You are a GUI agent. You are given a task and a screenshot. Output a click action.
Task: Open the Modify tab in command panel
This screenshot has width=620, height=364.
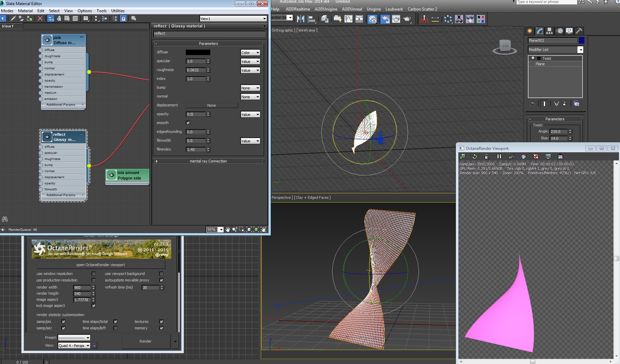(540, 31)
